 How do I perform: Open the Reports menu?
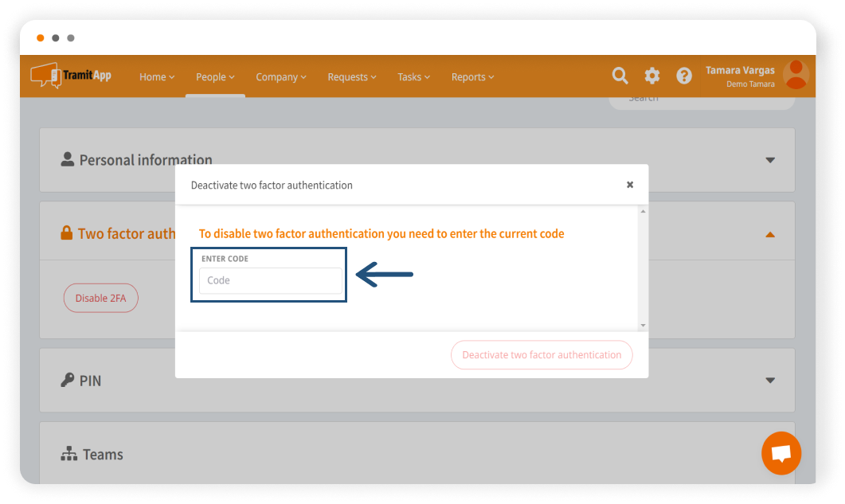(x=472, y=77)
